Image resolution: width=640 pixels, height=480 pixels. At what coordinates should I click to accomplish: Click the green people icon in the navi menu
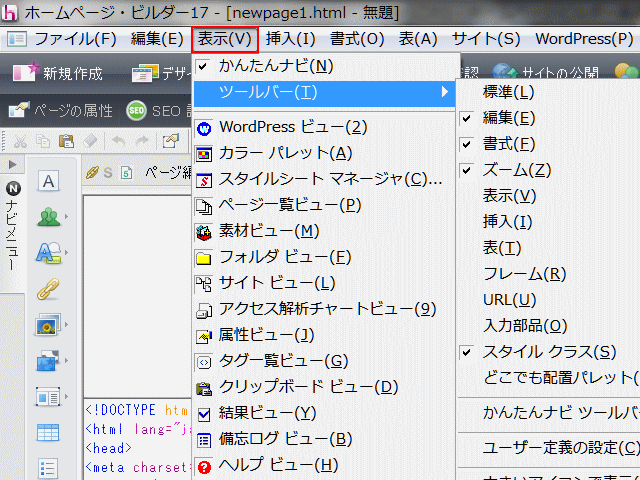(49, 217)
